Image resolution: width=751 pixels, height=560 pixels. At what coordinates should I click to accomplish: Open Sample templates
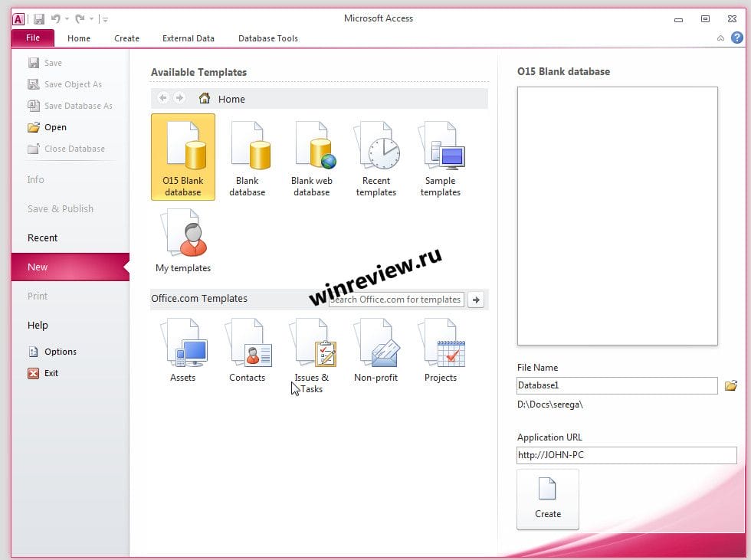[441, 159]
